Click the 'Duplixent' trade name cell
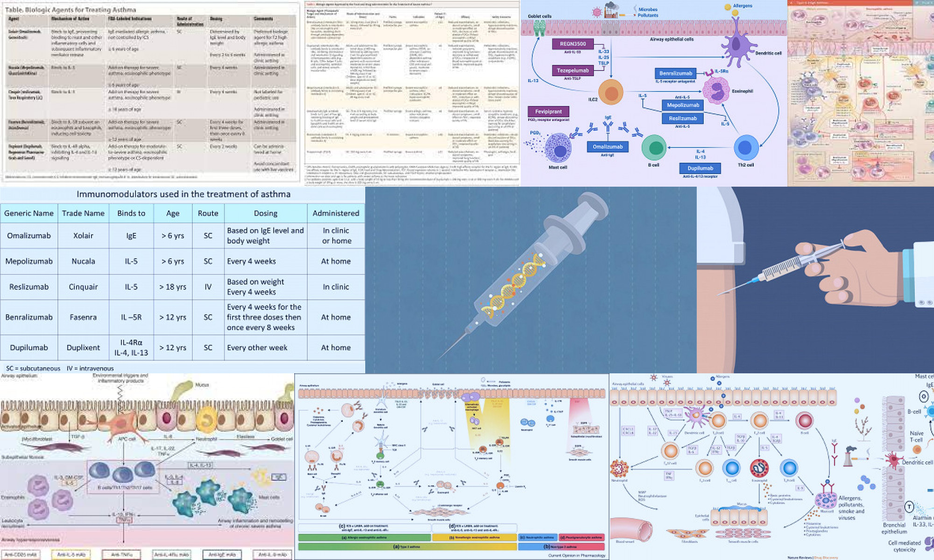 tap(83, 348)
